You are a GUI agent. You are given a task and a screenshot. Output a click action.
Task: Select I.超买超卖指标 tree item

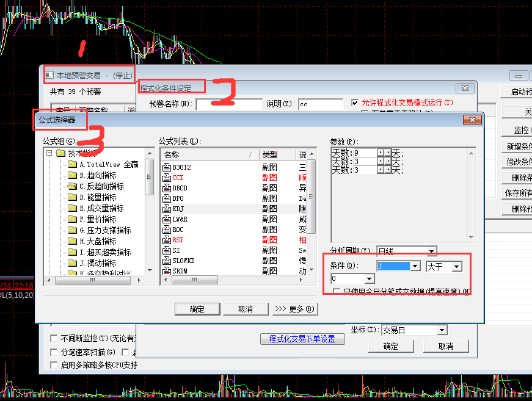pyautogui.click(x=105, y=252)
